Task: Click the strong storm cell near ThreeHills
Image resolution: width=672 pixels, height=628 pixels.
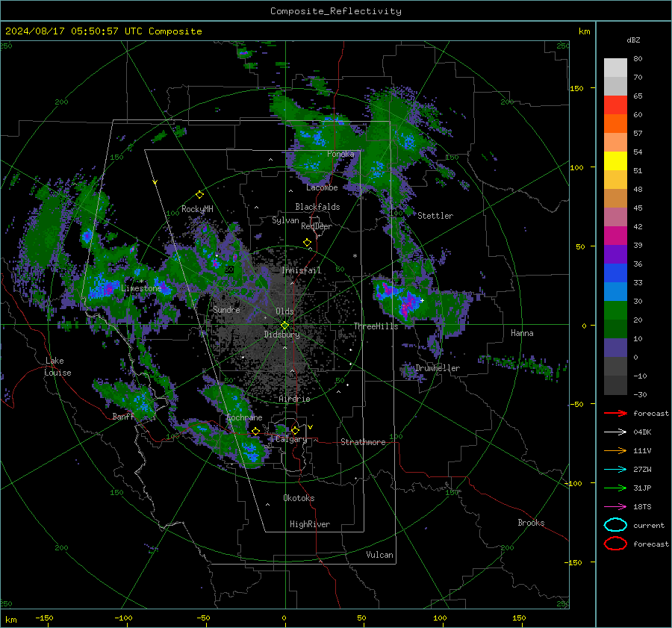Action: (x=407, y=302)
